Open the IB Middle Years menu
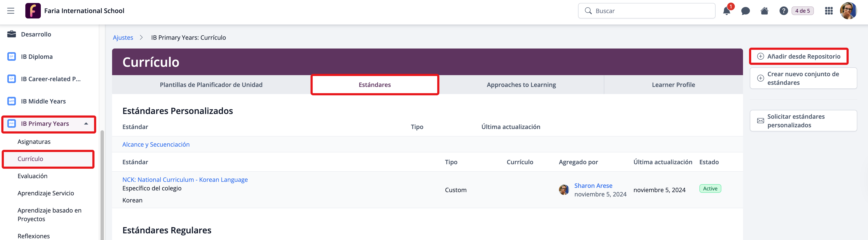The image size is (868, 240). [43, 101]
